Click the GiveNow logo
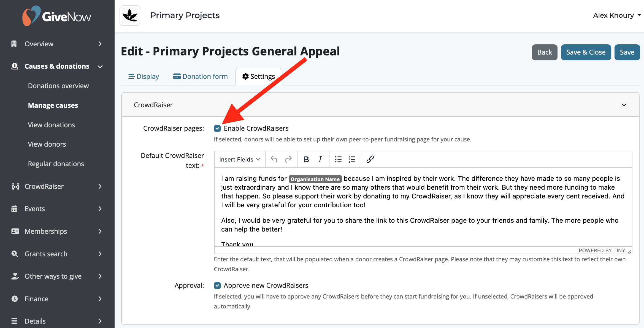This screenshot has height=328, width=644. point(57,16)
